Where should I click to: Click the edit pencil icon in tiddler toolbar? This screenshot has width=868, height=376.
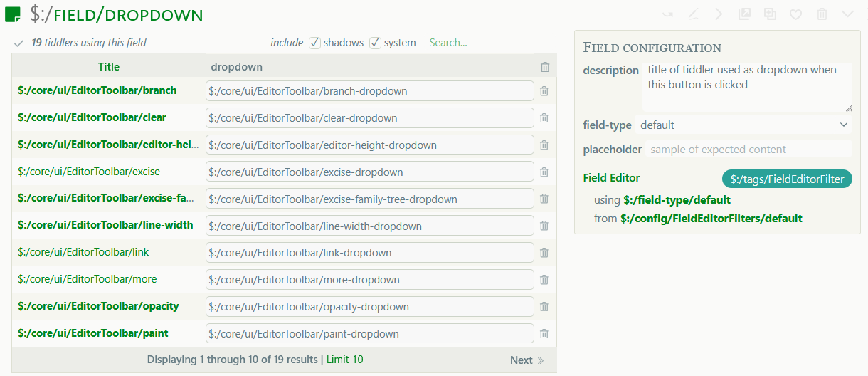[693, 14]
